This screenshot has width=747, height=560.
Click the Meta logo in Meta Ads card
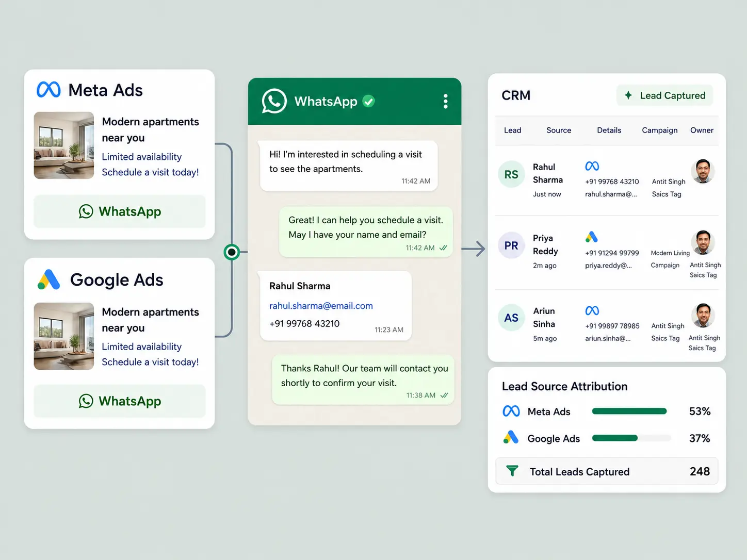[48, 90]
